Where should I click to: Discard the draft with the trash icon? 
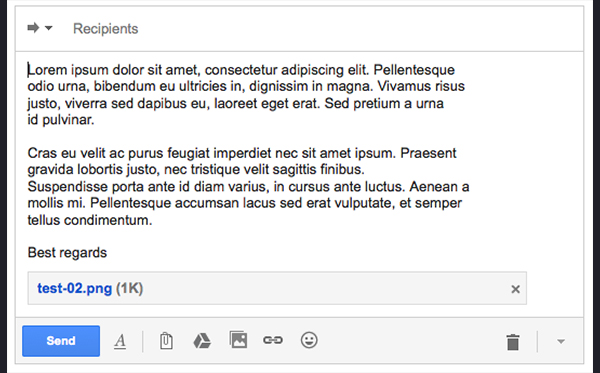coord(513,342)
